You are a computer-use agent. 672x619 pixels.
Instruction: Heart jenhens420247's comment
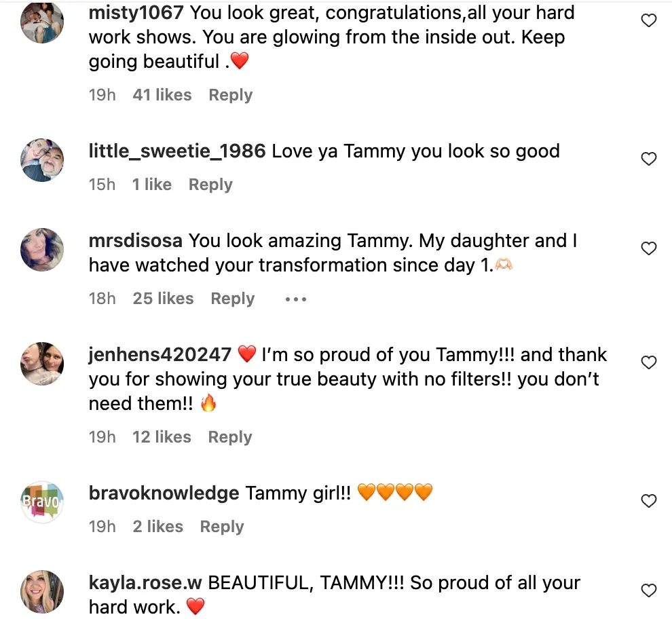649,363
